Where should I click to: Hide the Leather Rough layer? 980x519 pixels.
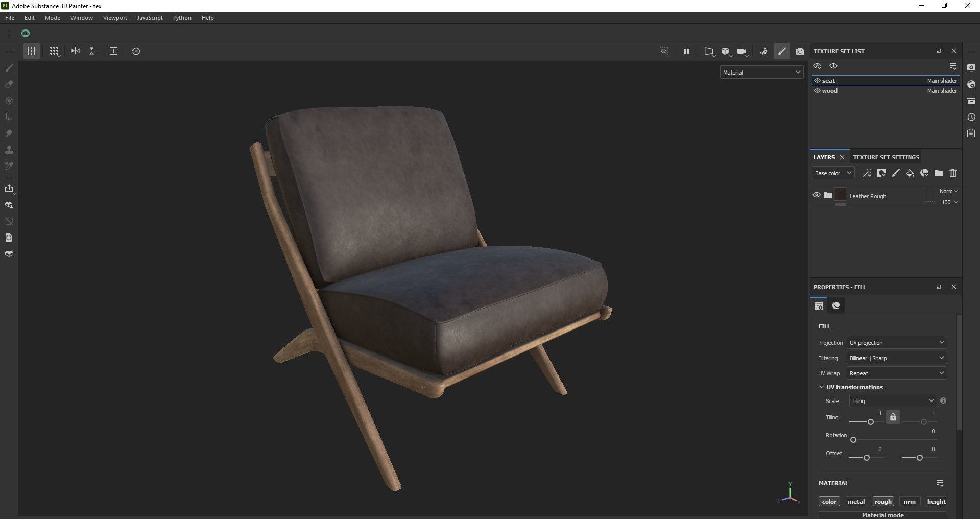[816, 195]
